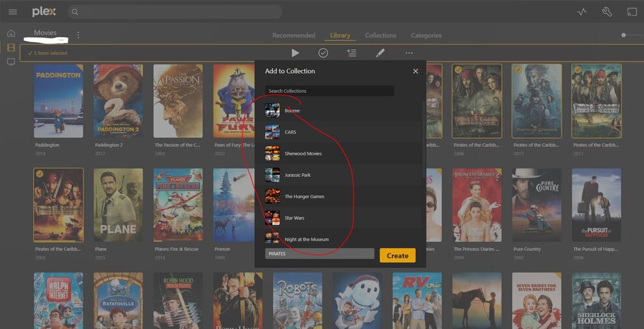Open the more actions ellipsis
The height and width of the screenshot is (329, 644).
click(x=409, y=53)
